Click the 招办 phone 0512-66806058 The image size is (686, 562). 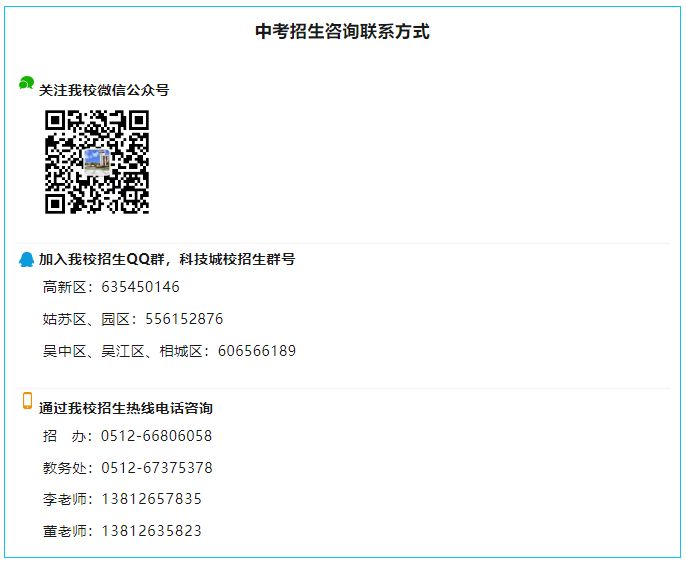point(157,436)
